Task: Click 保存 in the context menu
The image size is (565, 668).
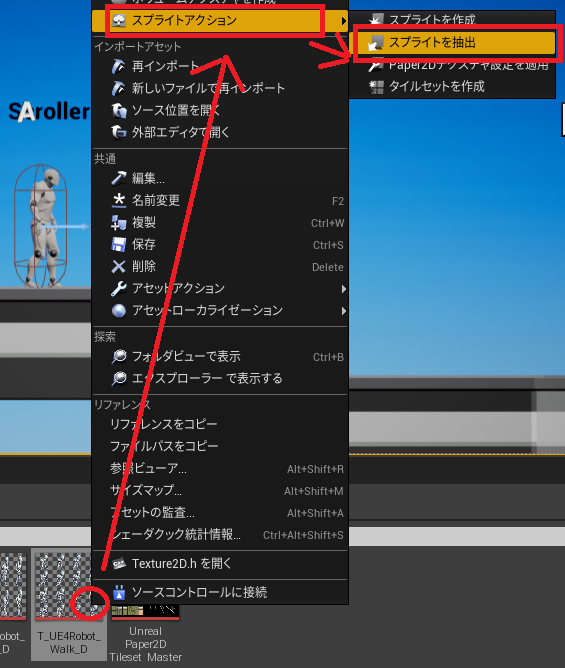Action: point(220,245)
